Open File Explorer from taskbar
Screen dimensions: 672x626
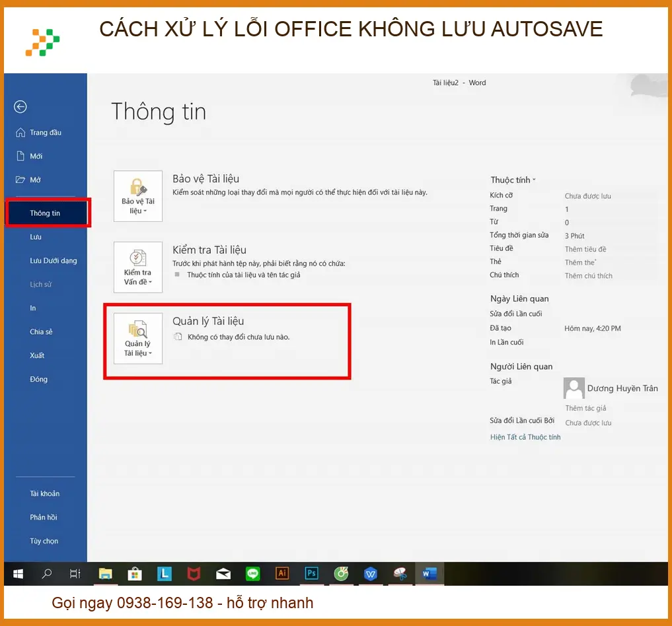106,574
